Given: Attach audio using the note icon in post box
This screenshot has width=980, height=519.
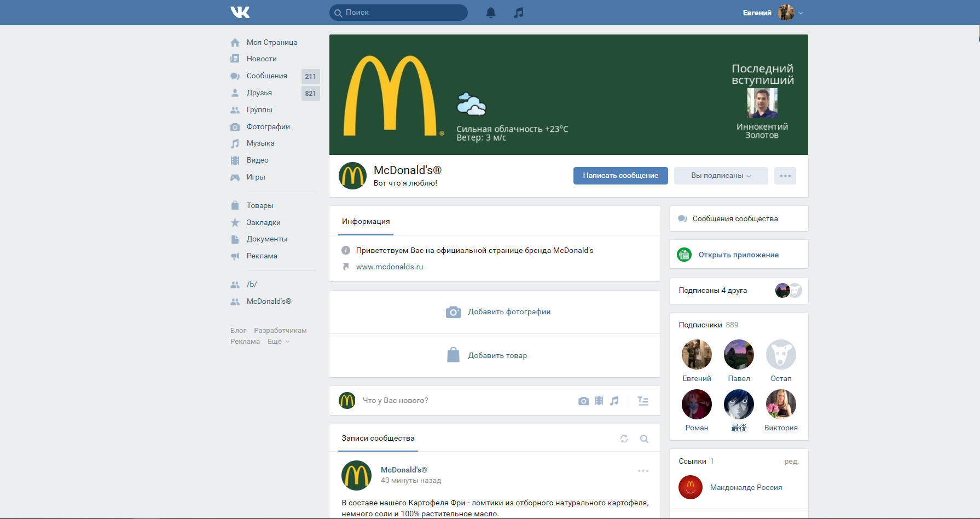Looking at the screenshot, I should click(x=614, y=401).
